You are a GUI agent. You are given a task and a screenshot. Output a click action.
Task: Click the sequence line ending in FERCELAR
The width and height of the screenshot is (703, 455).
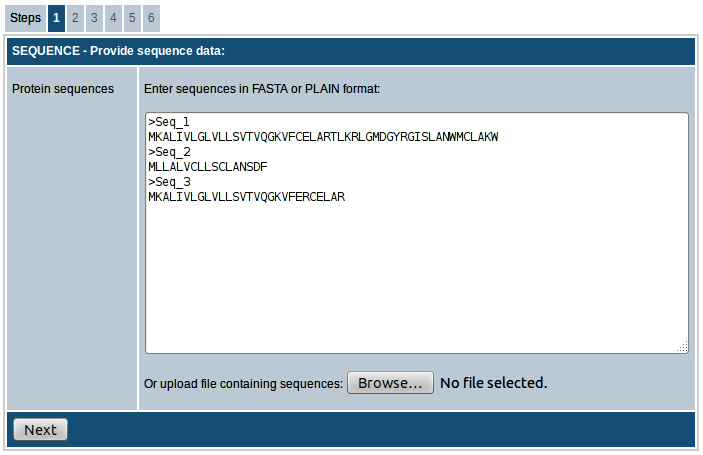(245, 197)
